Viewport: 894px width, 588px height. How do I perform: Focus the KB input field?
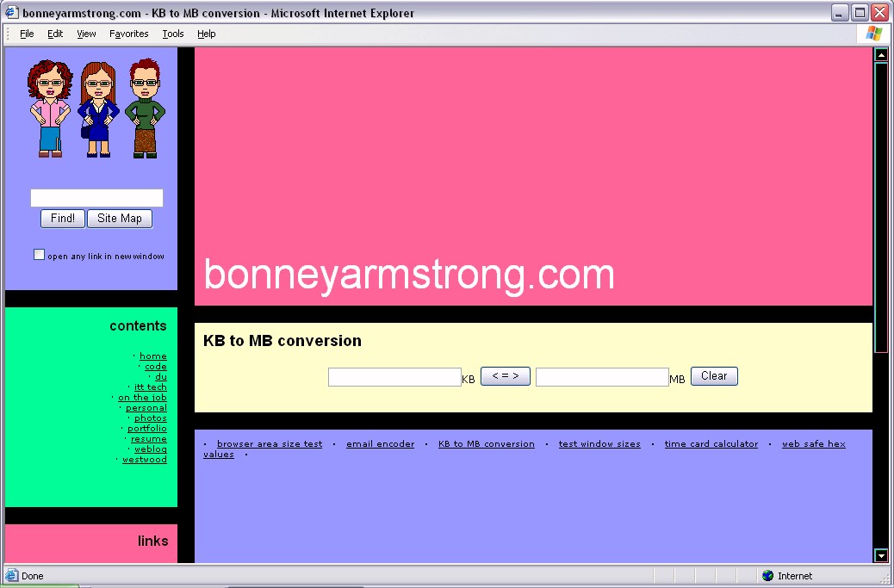[394, 377]
